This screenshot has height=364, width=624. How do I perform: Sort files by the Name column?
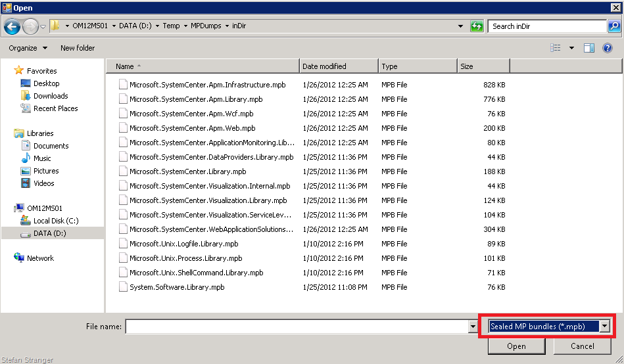point(203,66)
